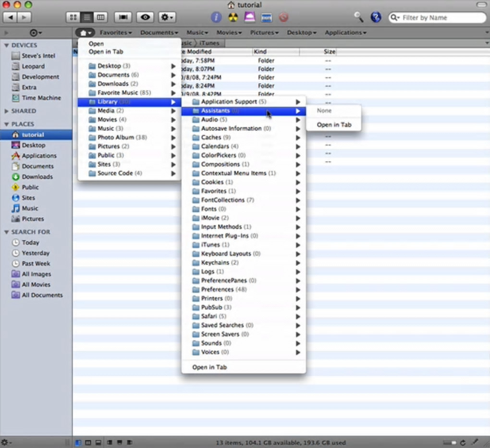The width and height of the screenshot is (490, 448).
Task: Collapse the DEVICES sidebar section
Action: [x=6, y=45]
